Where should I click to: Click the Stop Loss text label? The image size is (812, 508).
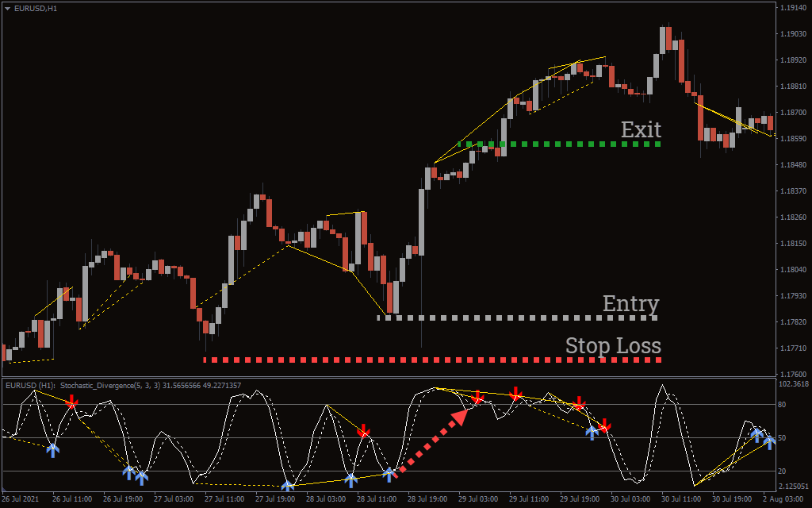(613, 346)
